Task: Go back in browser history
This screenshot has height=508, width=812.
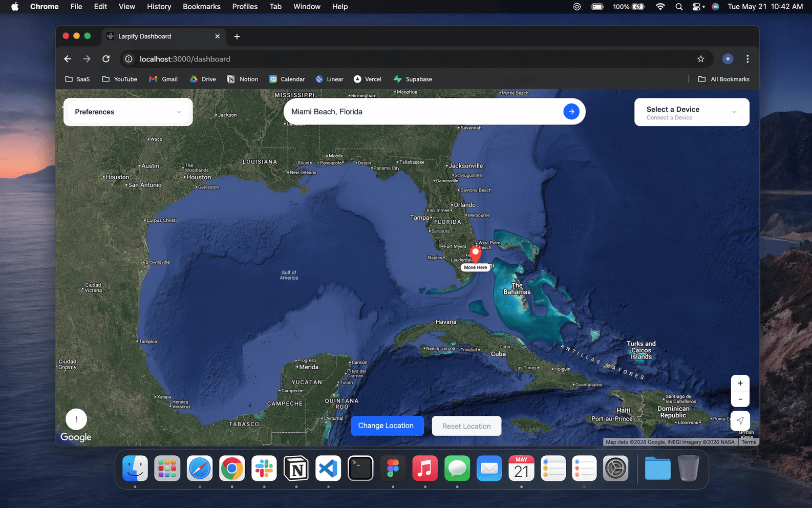Action: tap(68, 59)
